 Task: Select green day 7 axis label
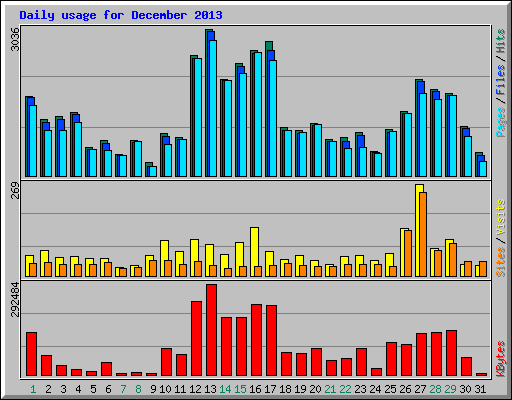point(123,389)
